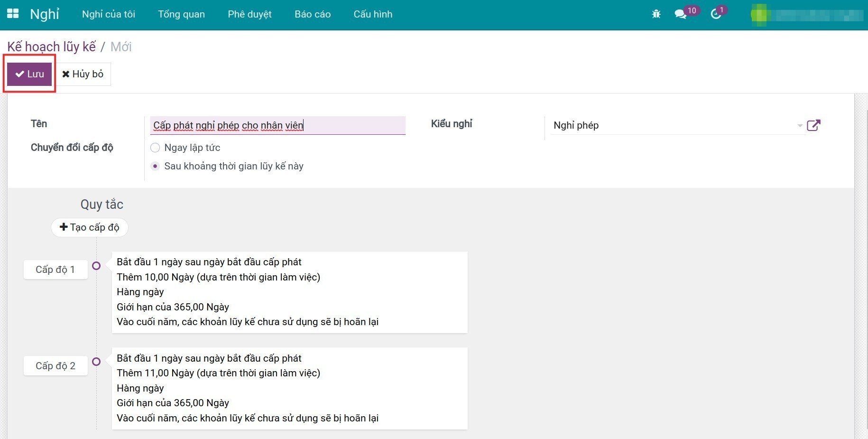The width and height of the screenshot is (868, 439).
Task: Open the debug bug icon menu
Action: click(656, 14)
